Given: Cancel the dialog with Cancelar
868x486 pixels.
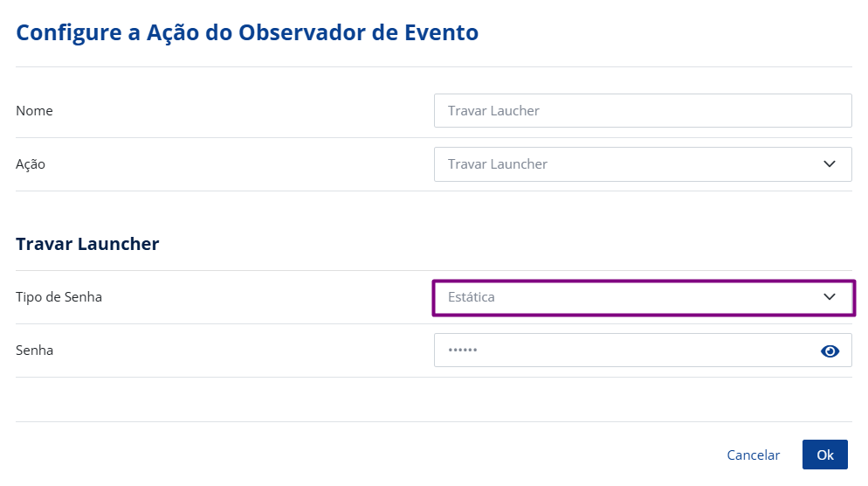Looking at the screenshot, I should (753, 455).
